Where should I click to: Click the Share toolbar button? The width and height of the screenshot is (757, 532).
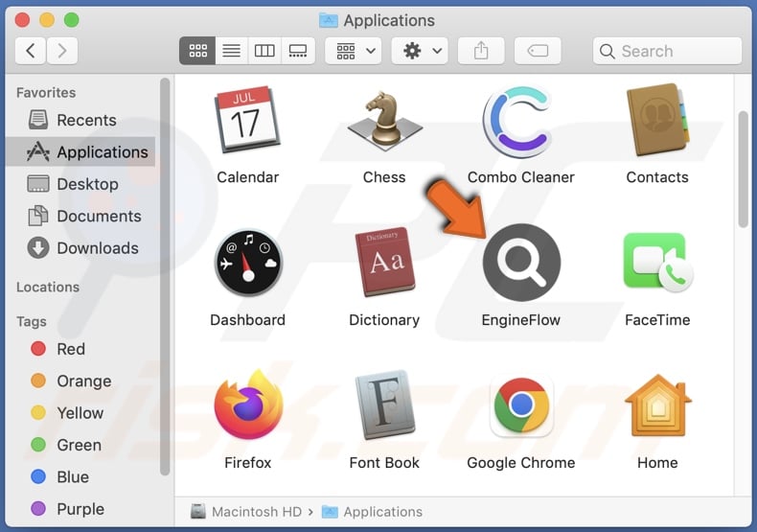tap(481, 51)
